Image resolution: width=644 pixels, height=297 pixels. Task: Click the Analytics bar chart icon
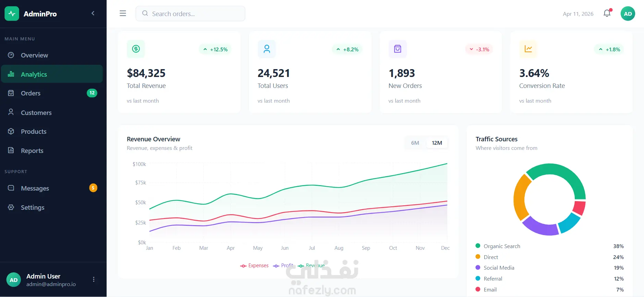[11, 74]
